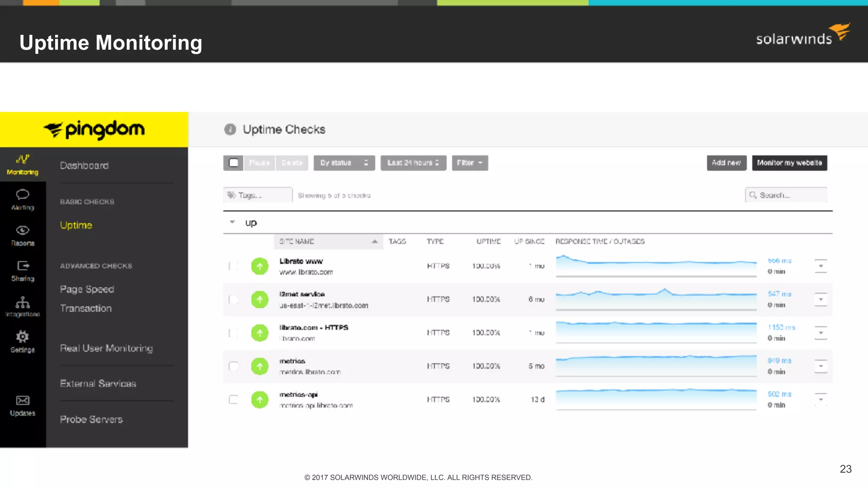Click l2met service response time graph
This screenshot has height=488, width=868.
[656, 299]
